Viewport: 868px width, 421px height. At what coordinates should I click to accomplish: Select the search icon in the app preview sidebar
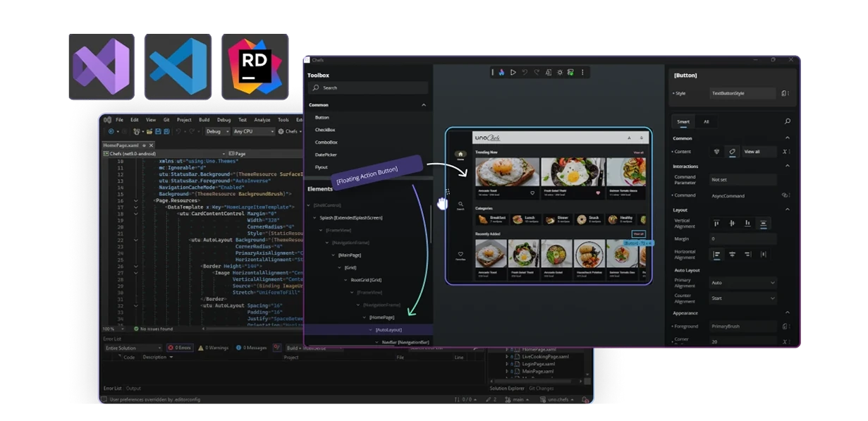pyautogui.click(x=460, y=205)
